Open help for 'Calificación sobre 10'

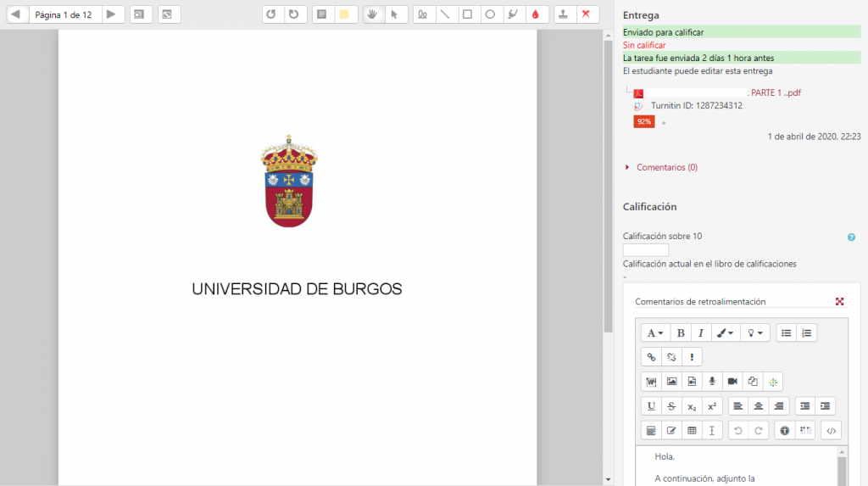click(851, 237)
